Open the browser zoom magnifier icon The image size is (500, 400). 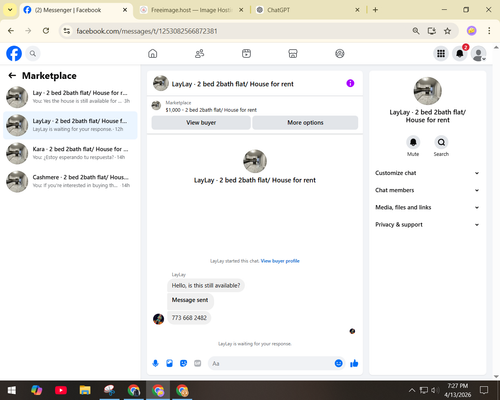(416, 31)
